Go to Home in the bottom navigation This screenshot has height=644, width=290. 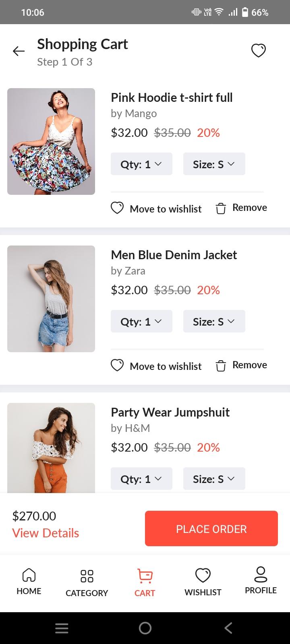pyautogui.click(x=29, y=581)
